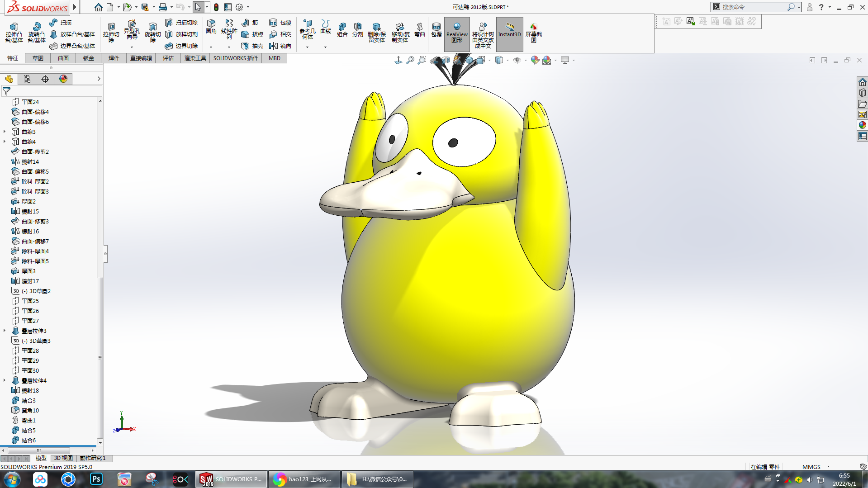
Task: Select the 线性阵列 linear pattern tool
Action: pyautogui.click(x=229, y=30)
